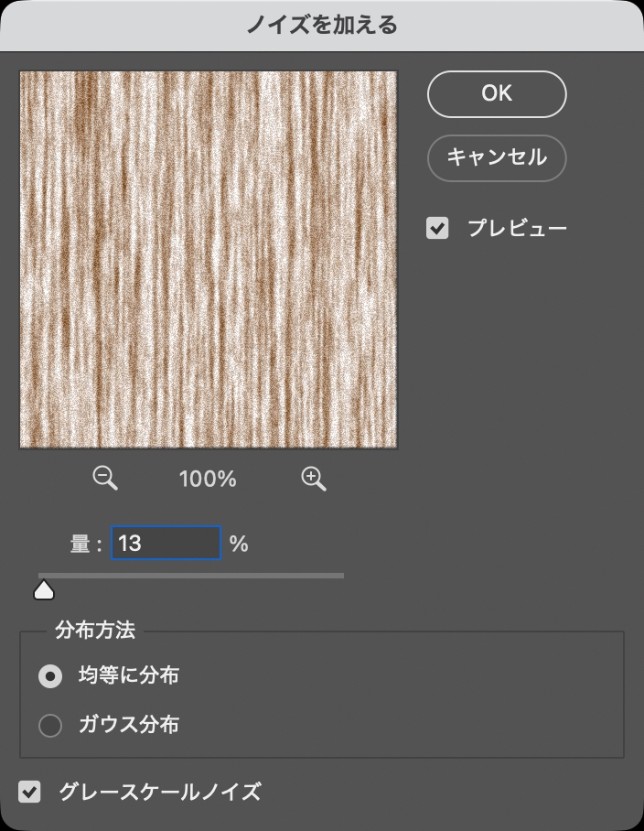Viewport: 644px width, 831px height.
Task: Click the ノイズを加える dialog title bar
Action: [322, 25]
